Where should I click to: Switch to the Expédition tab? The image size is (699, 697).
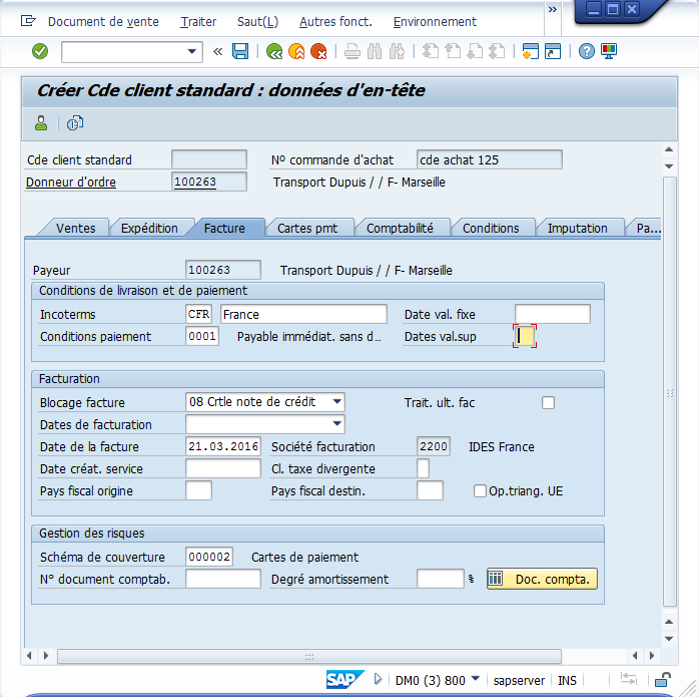click(149, 228)
